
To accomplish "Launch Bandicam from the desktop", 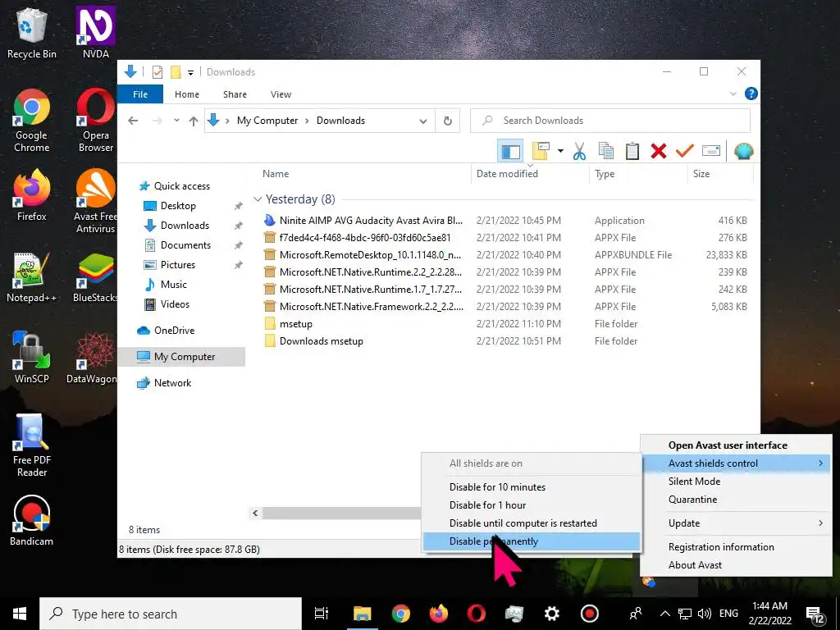I will click(32, 520).
